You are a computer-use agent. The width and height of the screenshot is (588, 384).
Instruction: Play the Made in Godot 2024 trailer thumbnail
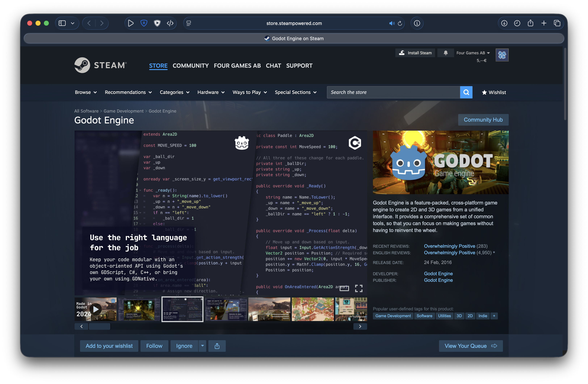tap(96, 309)
